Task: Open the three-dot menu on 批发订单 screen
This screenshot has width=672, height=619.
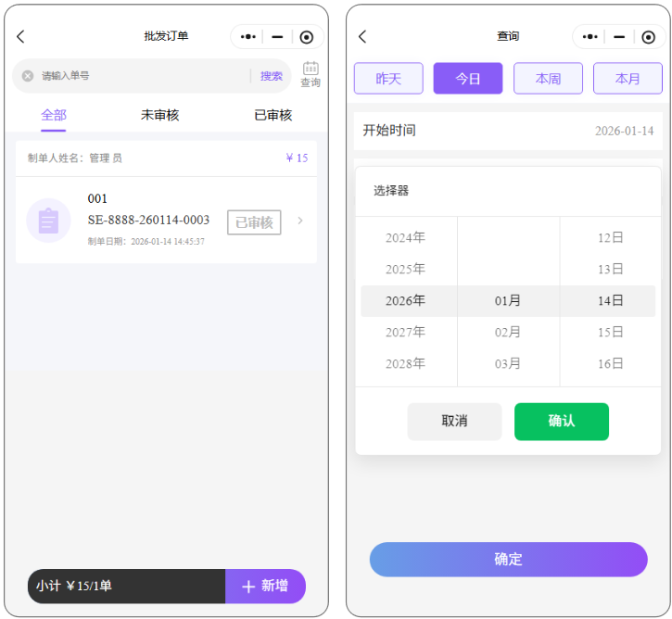Action: [x=247, y=37]
